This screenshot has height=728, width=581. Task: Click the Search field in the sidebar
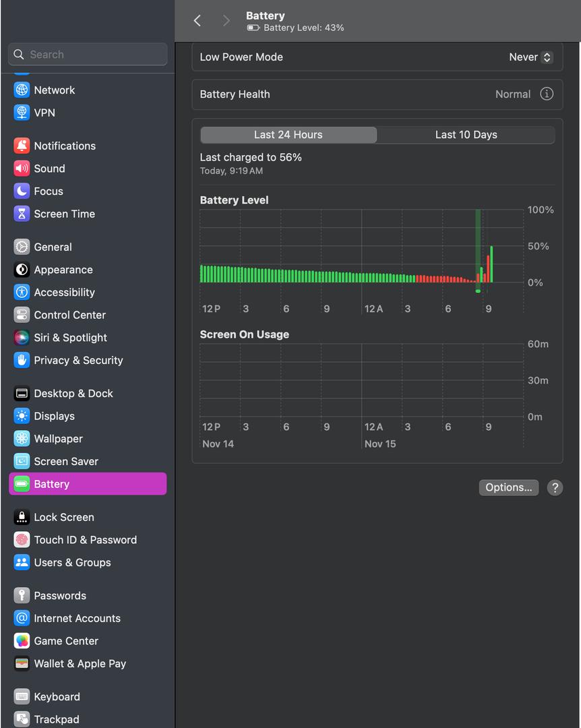point(88,55)
